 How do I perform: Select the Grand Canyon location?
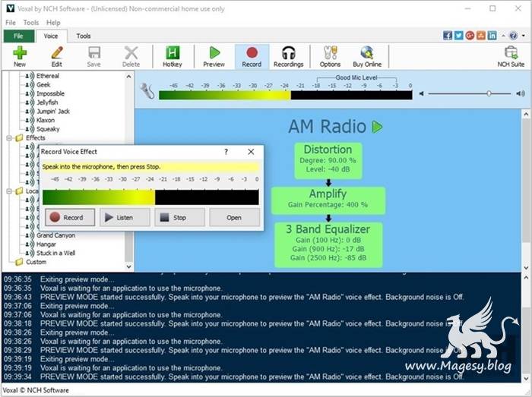coord(55,235)
